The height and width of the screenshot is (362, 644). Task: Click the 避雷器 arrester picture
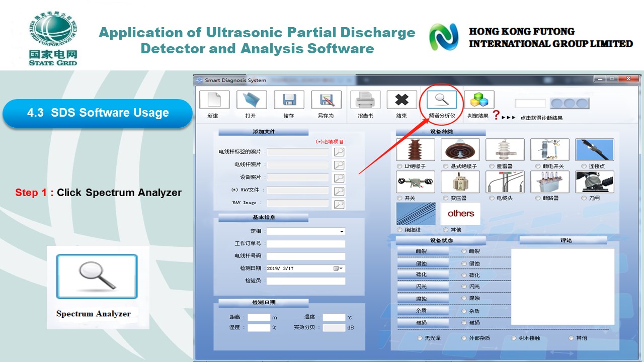coord(505,150)
